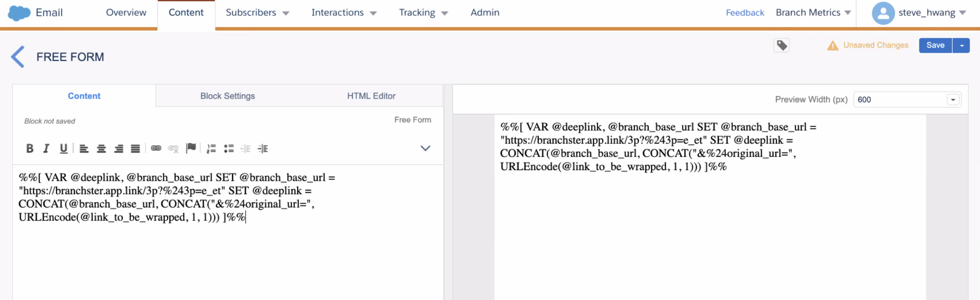Increase indent of text
This screenshot has height=300, width=980.
263,149
